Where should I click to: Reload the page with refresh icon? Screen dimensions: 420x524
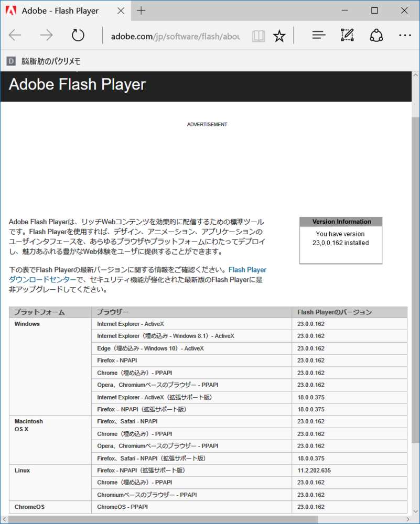[78, 35]
